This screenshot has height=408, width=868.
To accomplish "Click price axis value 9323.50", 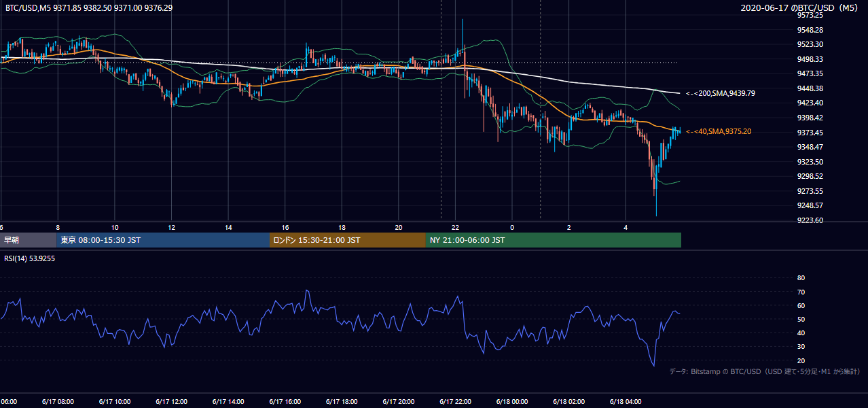I will [810, 162].
